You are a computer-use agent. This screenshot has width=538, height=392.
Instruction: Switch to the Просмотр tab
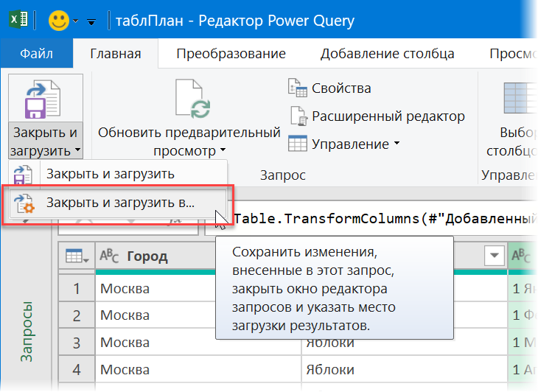(513, 54)
